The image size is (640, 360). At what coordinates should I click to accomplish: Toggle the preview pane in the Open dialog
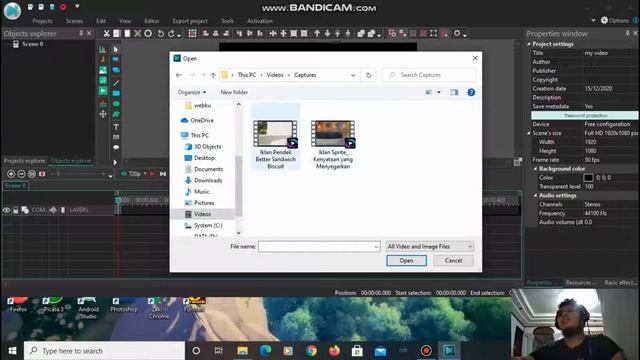(x=454, y=92)
